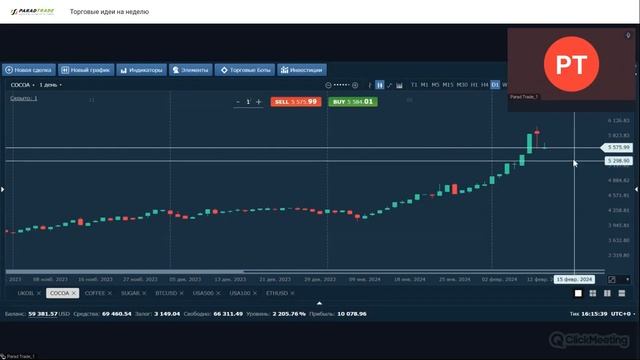640x360 pixels.
Task: Switch to the USA100 chart tab
Action: point(240,293)
